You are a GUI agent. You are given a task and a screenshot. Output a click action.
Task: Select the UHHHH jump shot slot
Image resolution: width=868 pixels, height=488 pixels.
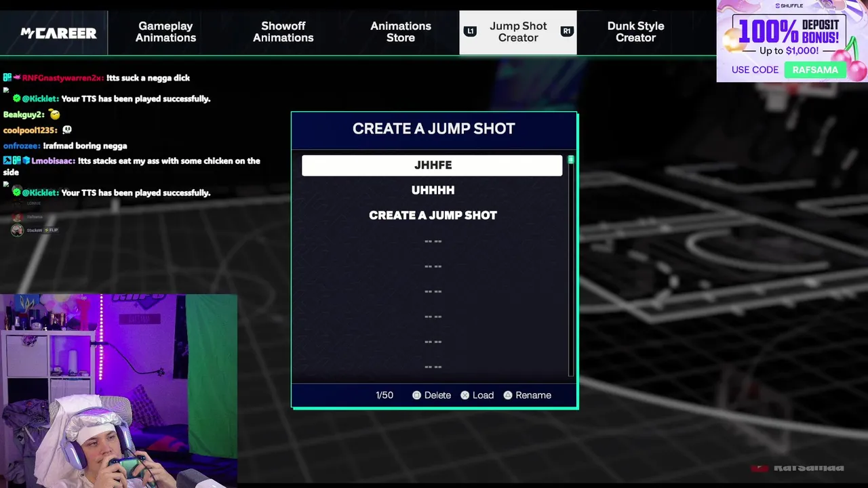[x=432, y=190]
